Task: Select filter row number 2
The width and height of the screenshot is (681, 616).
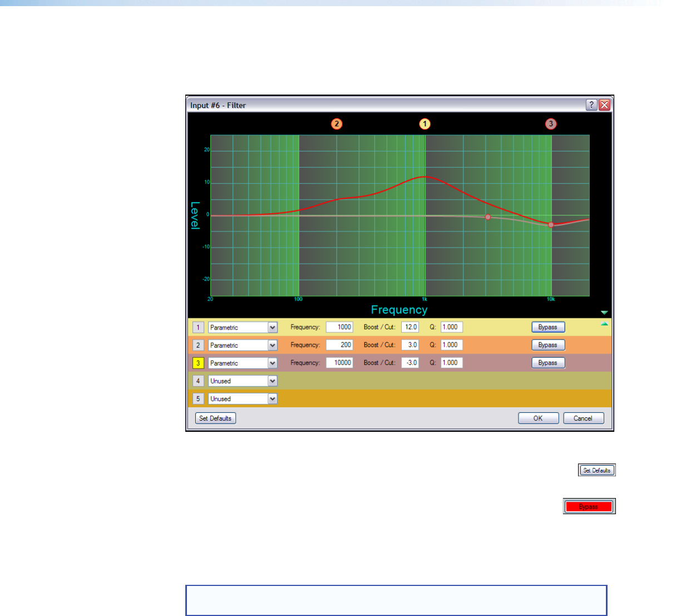Action: tap(198, 345)
